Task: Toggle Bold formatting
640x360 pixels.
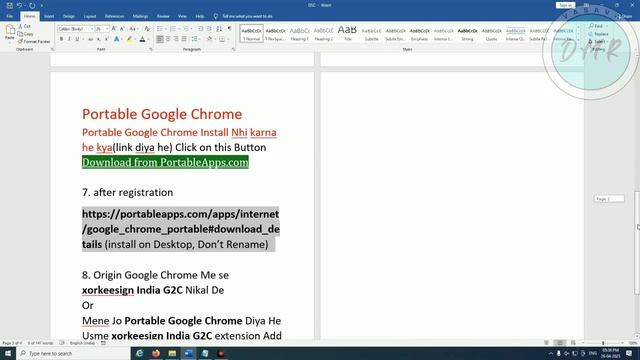Action: pyautogui.click(x=61, y=39)
